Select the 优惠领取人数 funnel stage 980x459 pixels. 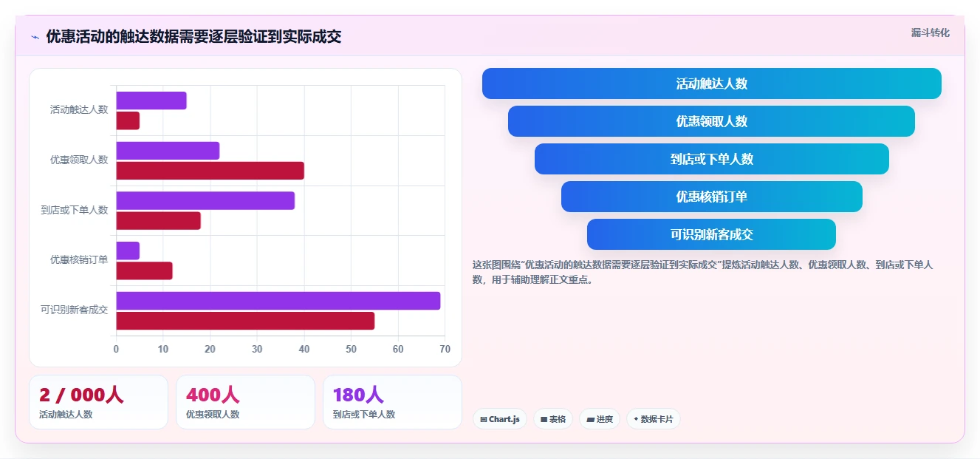712,121
